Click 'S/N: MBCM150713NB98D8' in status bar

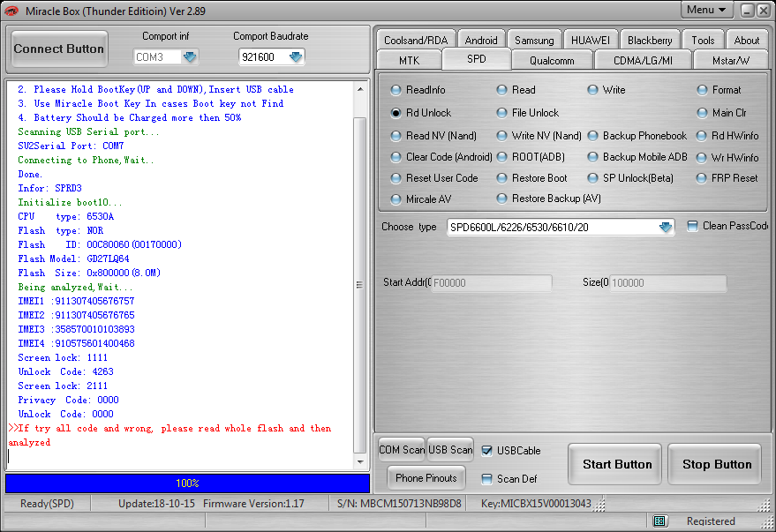399,504
